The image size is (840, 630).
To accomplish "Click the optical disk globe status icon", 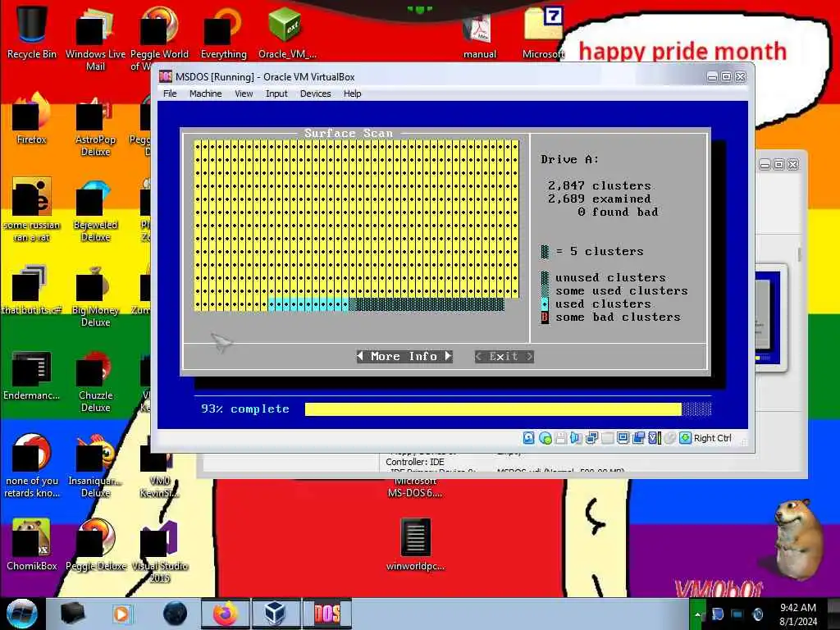I will 546,438.
